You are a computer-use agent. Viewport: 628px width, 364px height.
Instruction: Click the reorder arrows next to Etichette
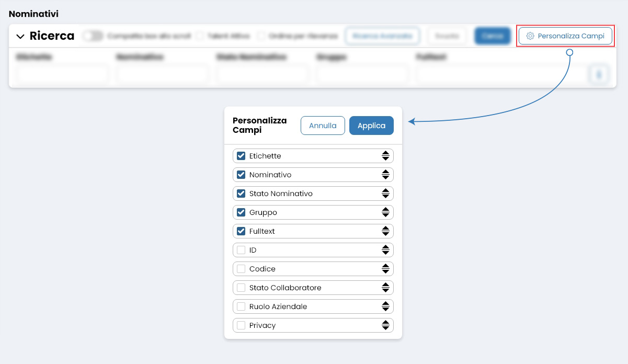click(x=386, y=155)
